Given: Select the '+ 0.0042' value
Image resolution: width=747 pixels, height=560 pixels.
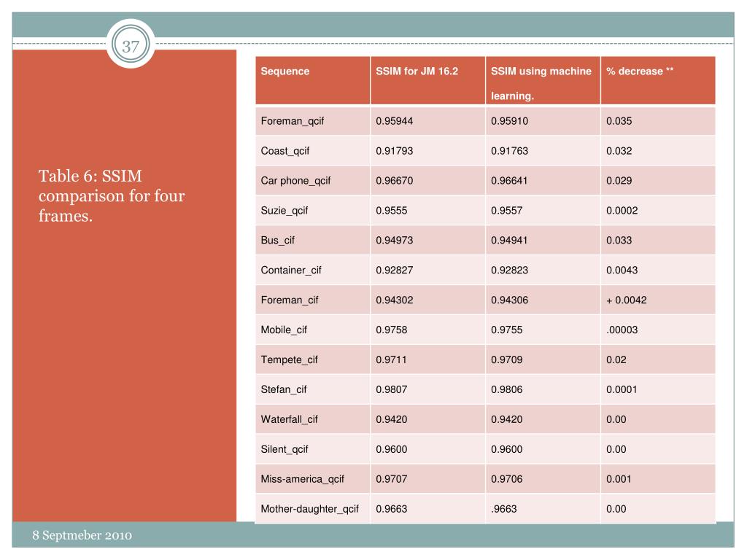Looking at the screenshot, I should tap(627, 300).
